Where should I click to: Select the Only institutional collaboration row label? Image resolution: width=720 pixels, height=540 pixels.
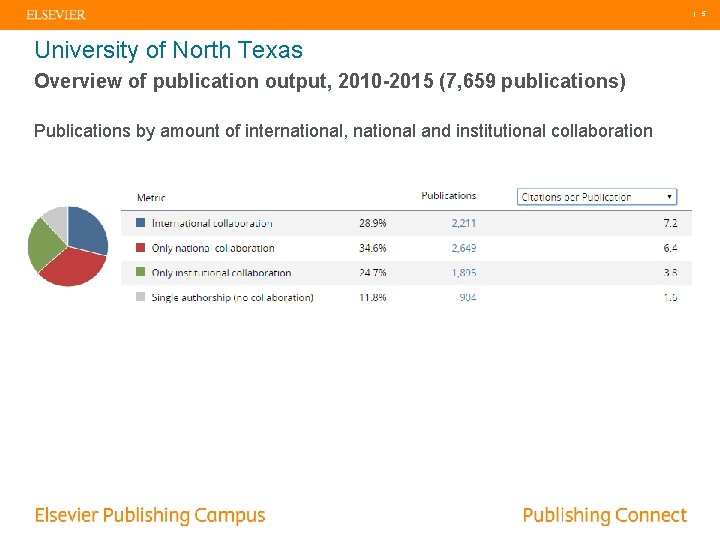click(x=221, y=273)
